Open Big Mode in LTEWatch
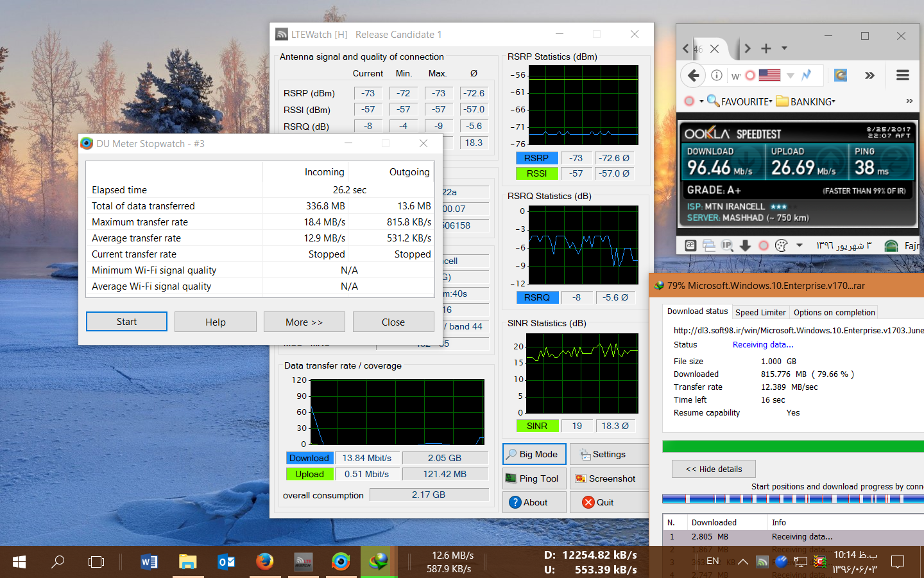924x578 pixels. coord(535,454)
